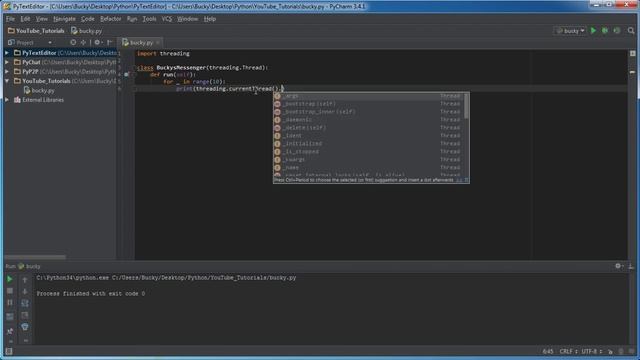Start debugging with the toolbar bug icon
Image resolution: width=640 pixels, height=360 pixels.
(605, 31)
